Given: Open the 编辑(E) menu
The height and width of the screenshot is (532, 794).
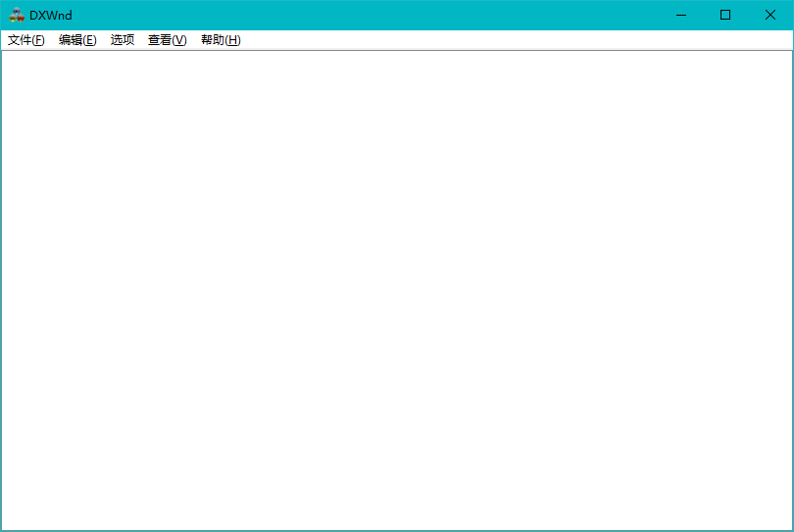Looking at the screenshot, I should pos(77,40).
